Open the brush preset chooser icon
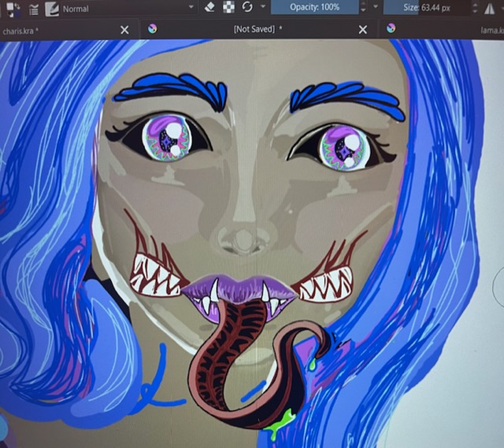 coord(52,8)
